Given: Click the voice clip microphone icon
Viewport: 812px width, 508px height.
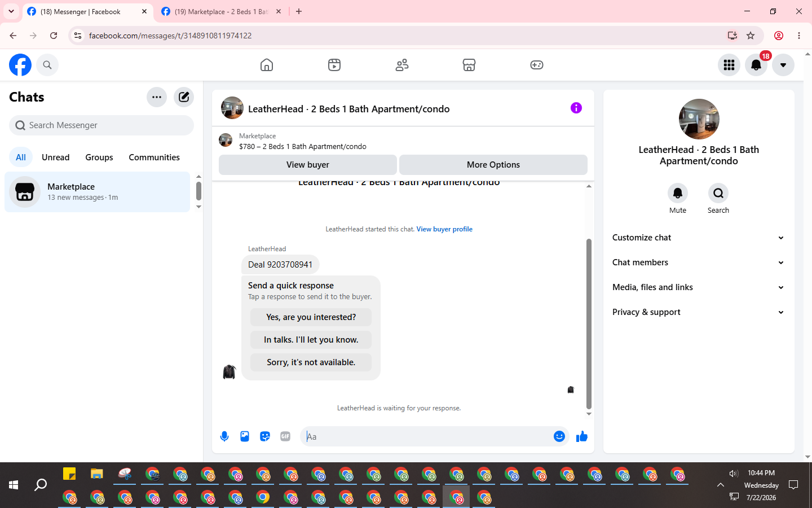Looking at the screenshot, I should click(x=224, y=436).
